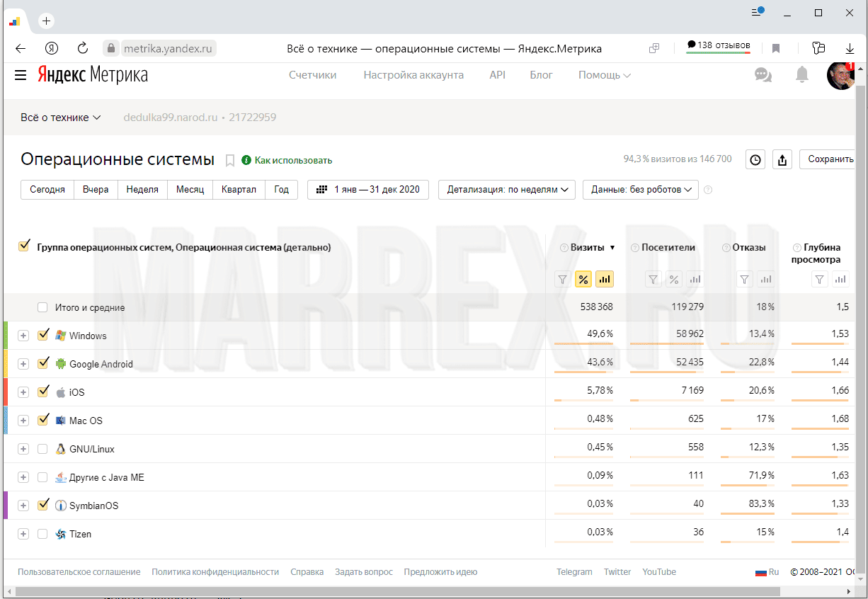The image size is (868, 599).
Task: Open the browser downloads icon
Action: [850, 48]
